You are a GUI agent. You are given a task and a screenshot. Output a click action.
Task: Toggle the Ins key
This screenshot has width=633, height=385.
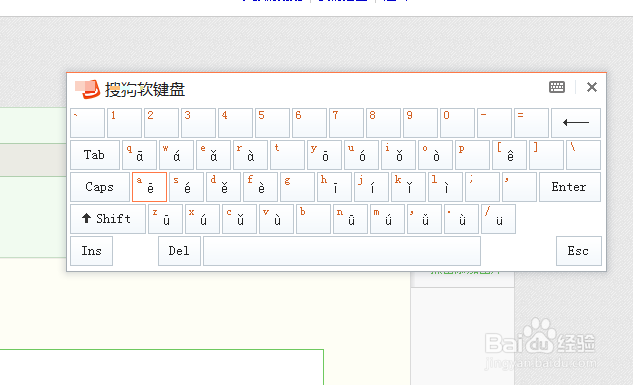tap(92, 251)
